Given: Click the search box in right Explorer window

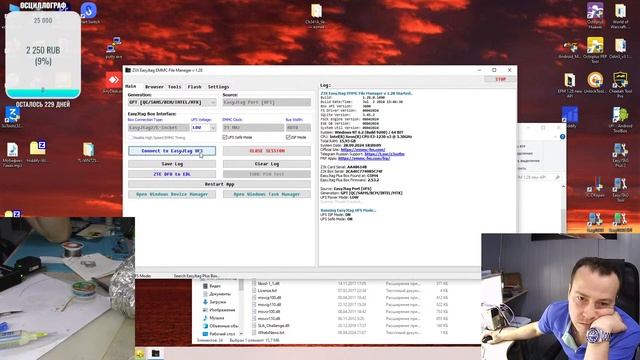Looking at the screenshot, I should [539, 178].
